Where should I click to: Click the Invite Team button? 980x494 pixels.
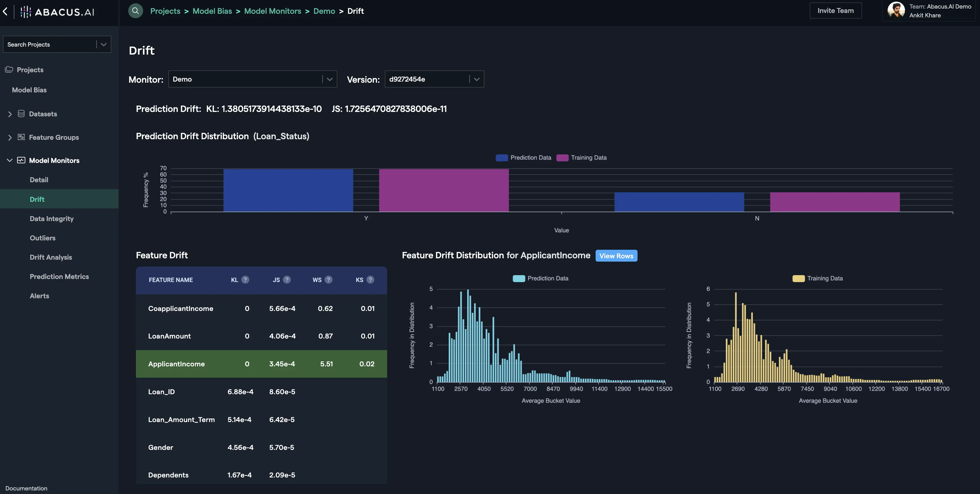[x=835, y=11]
